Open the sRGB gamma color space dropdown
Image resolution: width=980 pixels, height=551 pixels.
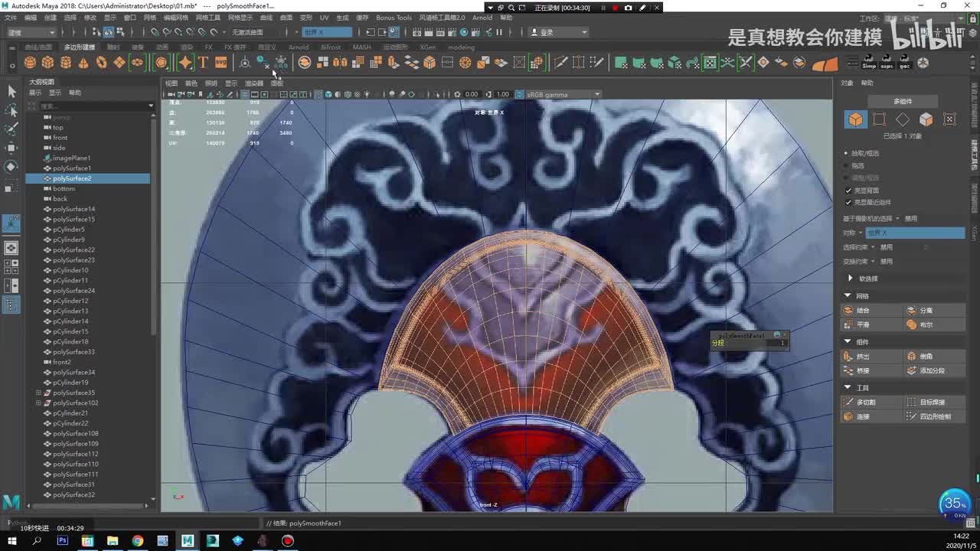pyautogui.click(x=563, y=95)
